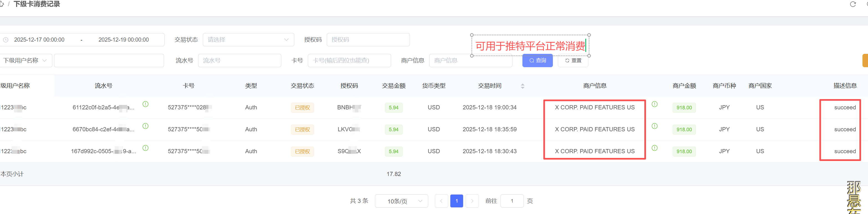Click info icon after third row merchant info
The image size is (868, 214).
pos(654,148)
